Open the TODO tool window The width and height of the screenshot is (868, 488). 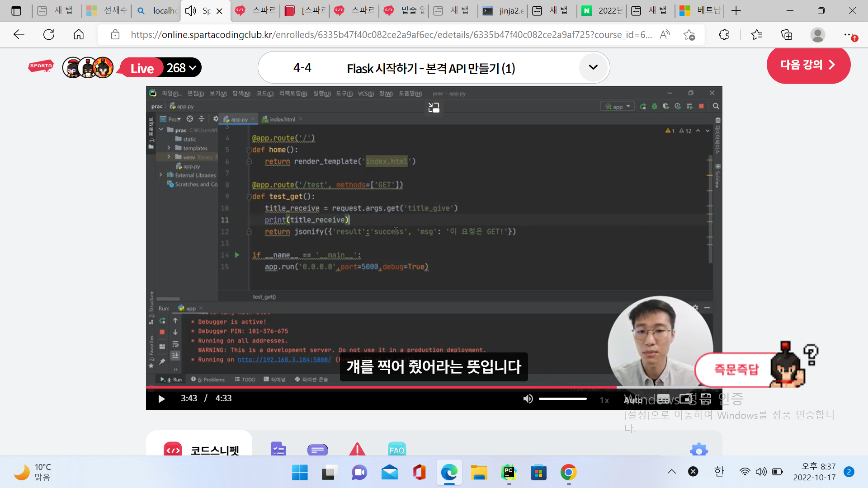coord(245,380)
